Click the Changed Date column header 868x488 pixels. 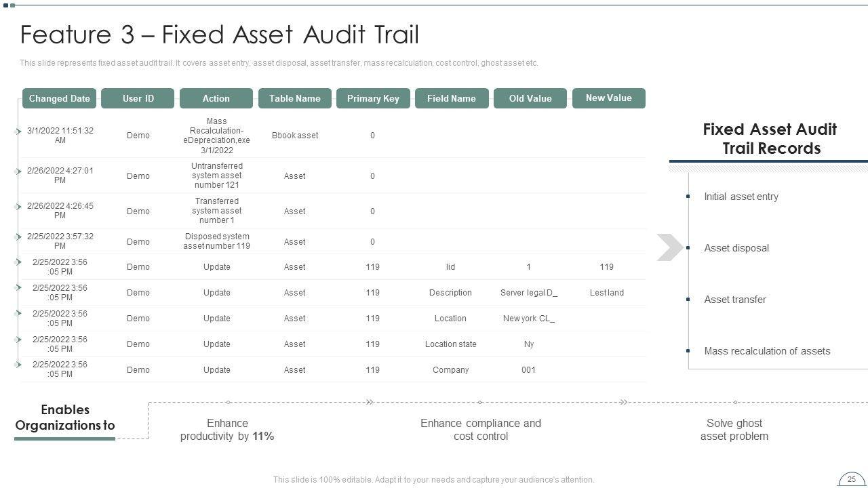pyautogui.click(x=59, y=98)
